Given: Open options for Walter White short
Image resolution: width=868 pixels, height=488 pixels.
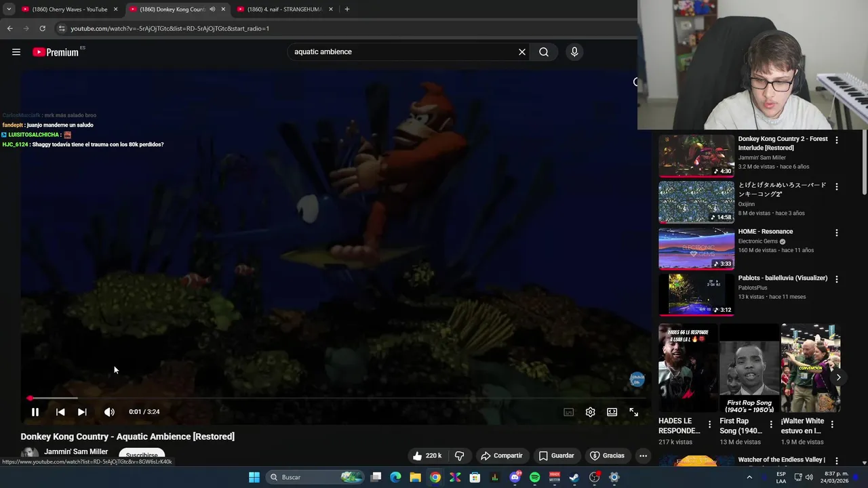Looking at the screenshot, I should (832, 425).
